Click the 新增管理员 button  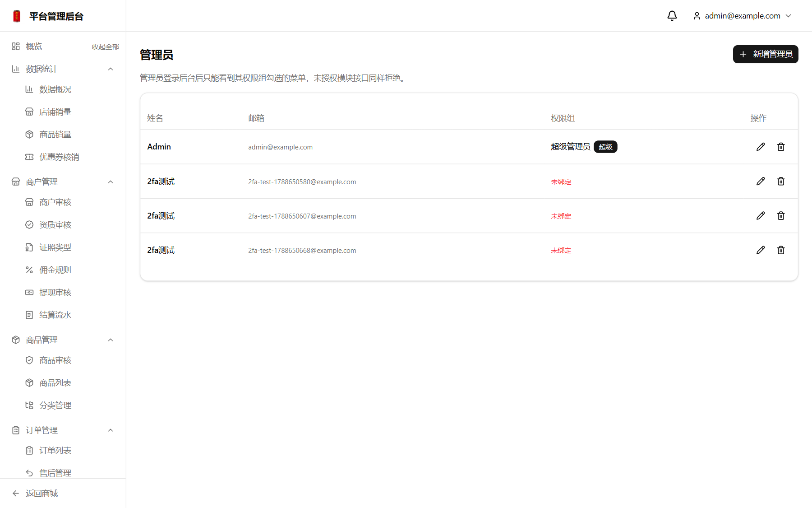pos(766,54)
